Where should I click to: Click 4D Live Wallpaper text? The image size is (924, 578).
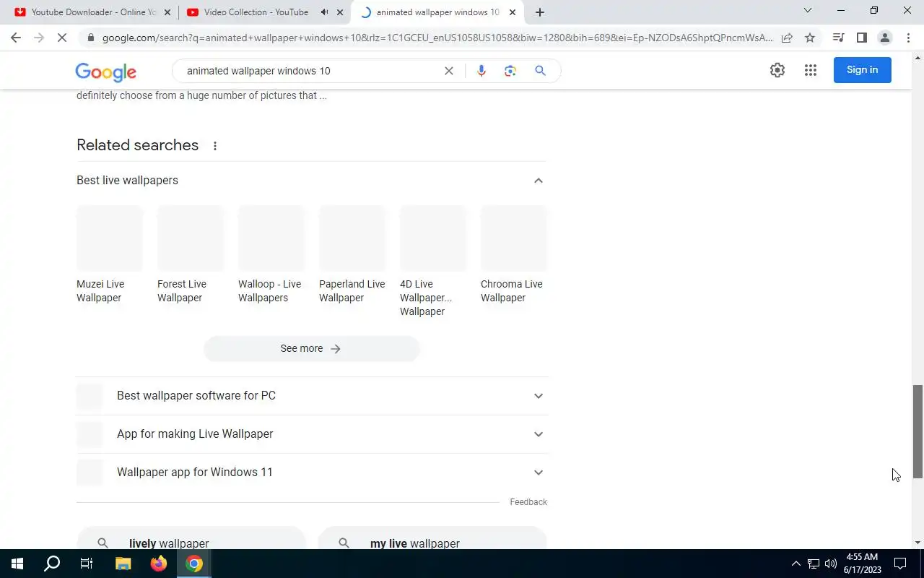pos(426,298)
